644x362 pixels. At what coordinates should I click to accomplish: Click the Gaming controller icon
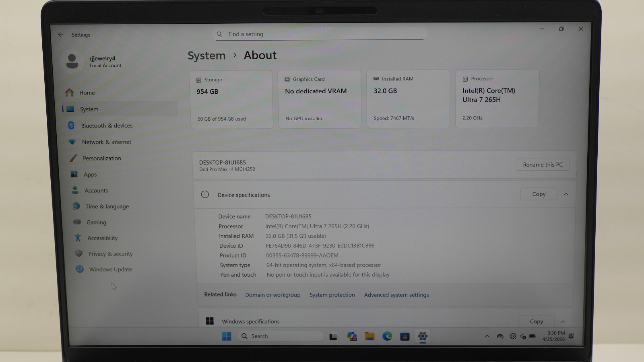coord(77,222)
